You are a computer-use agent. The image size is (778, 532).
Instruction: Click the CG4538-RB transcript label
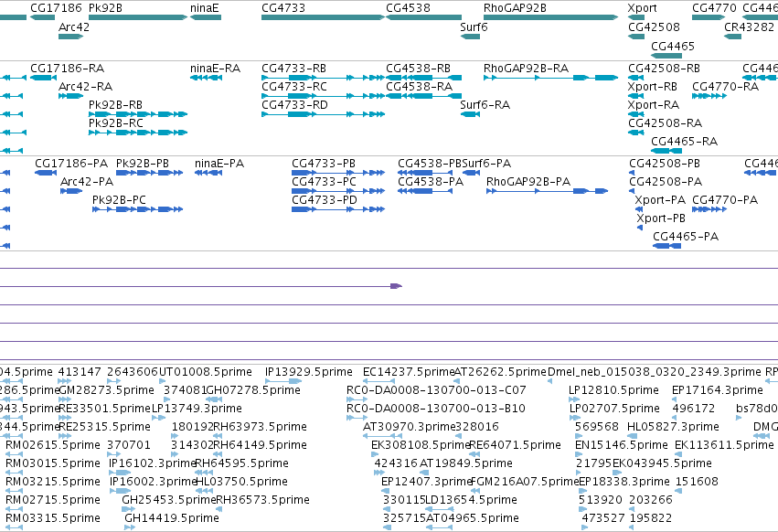[419, 68]
